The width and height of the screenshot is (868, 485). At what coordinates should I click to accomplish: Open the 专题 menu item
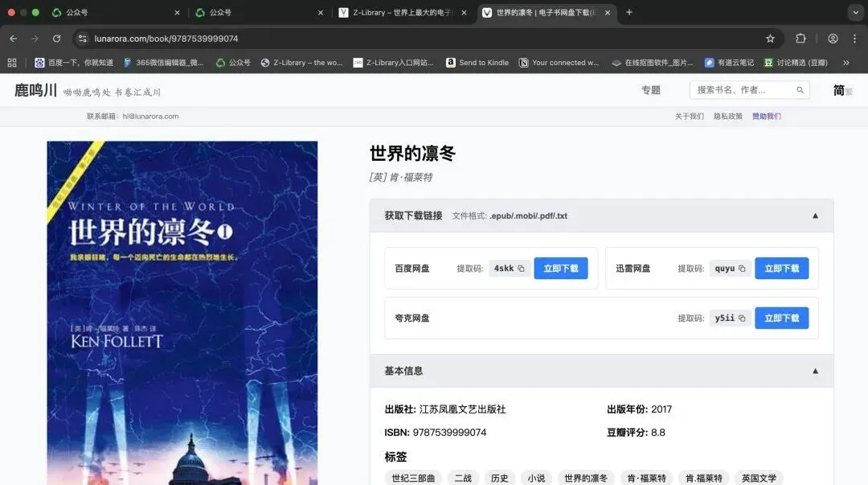(651, 90)
